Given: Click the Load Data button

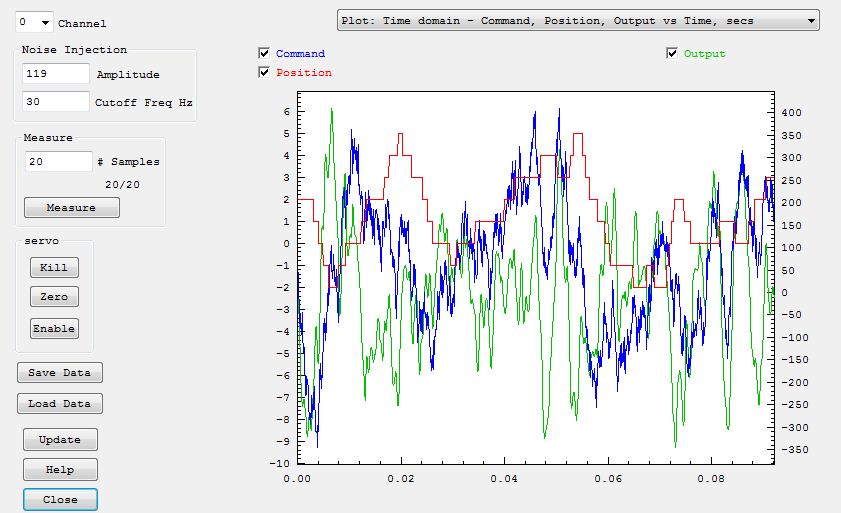Looking at the screenshot, I should 59,404.
